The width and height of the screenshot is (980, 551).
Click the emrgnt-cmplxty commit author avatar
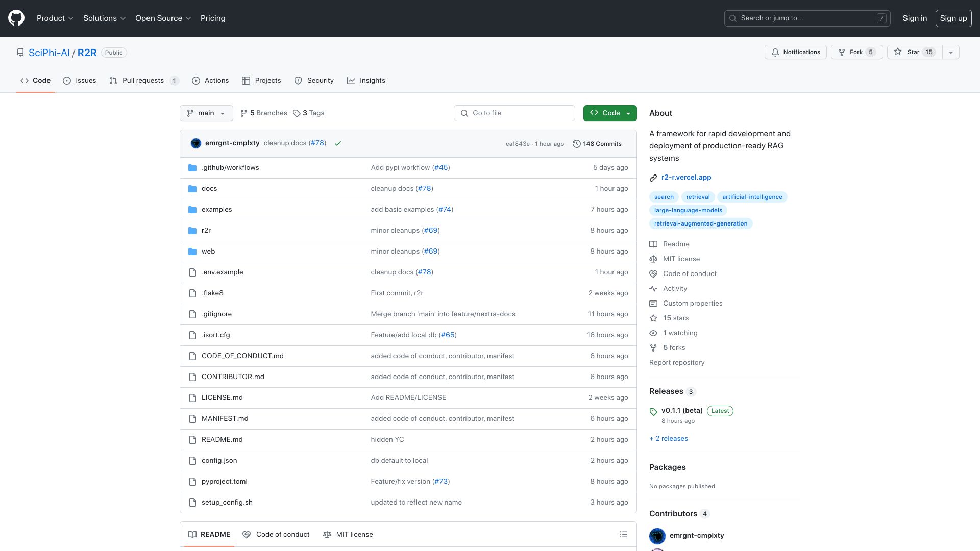tap(196, 143)
